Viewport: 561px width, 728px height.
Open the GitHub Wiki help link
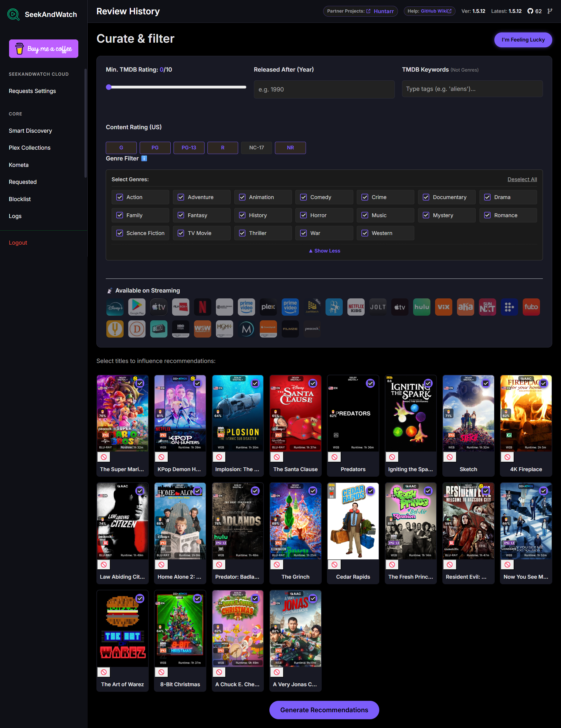(x=436, y=11)
